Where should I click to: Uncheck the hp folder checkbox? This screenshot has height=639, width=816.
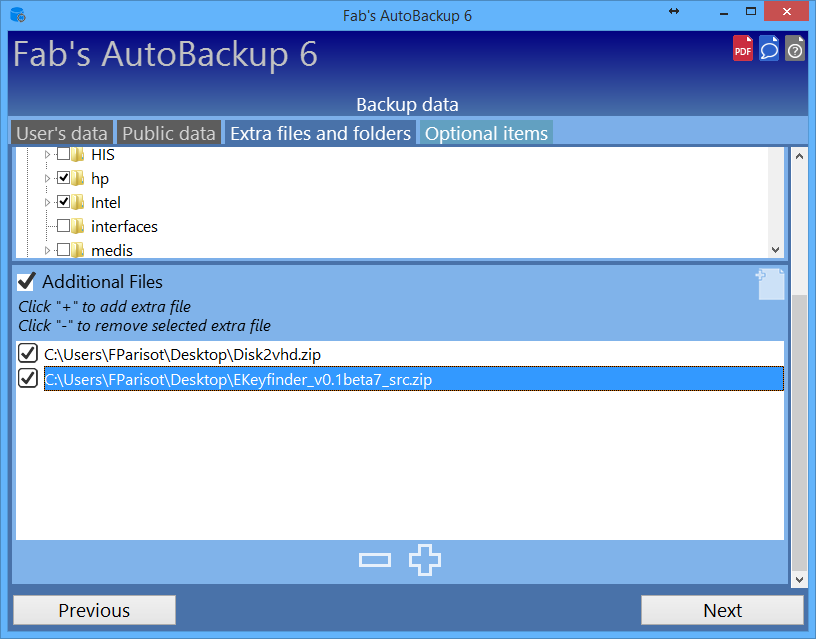(x=63, y=177)
